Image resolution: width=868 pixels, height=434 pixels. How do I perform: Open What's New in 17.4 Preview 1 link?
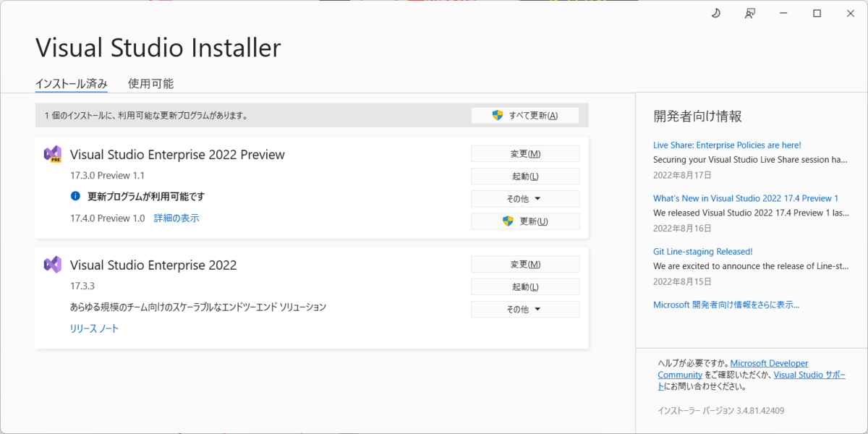[x=746, y=198]
